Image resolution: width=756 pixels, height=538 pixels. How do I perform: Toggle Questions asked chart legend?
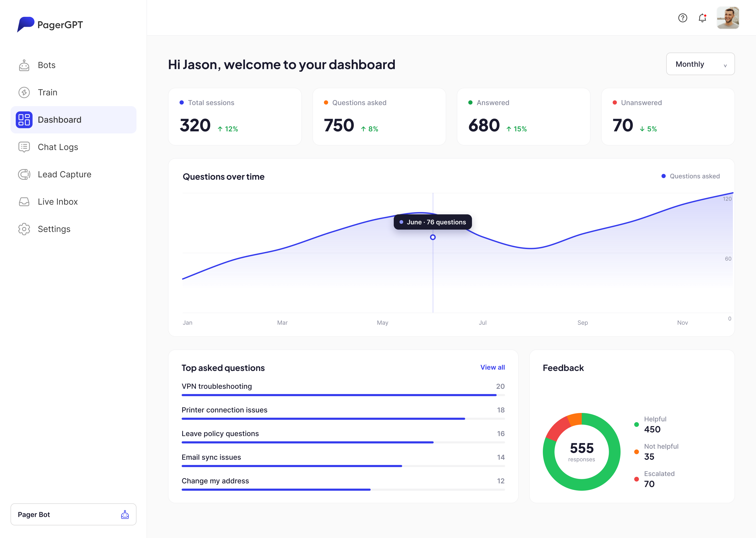click(690, 176)
